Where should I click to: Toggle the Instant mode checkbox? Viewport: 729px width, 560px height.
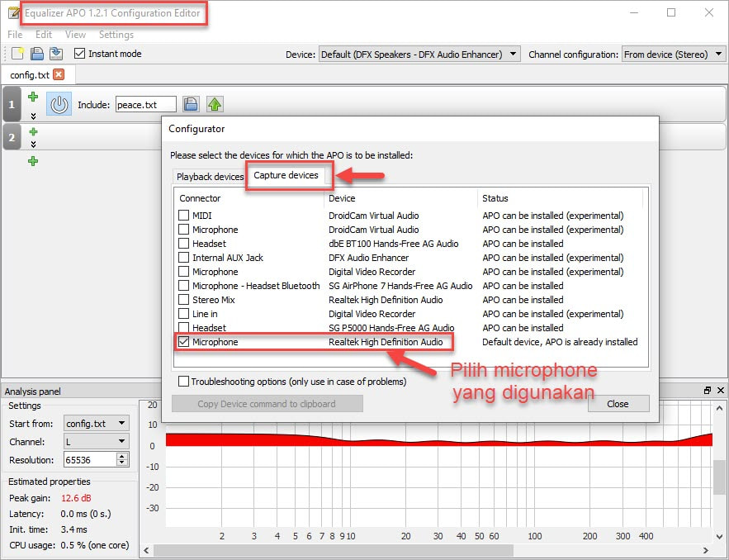[x=79, y=54]
